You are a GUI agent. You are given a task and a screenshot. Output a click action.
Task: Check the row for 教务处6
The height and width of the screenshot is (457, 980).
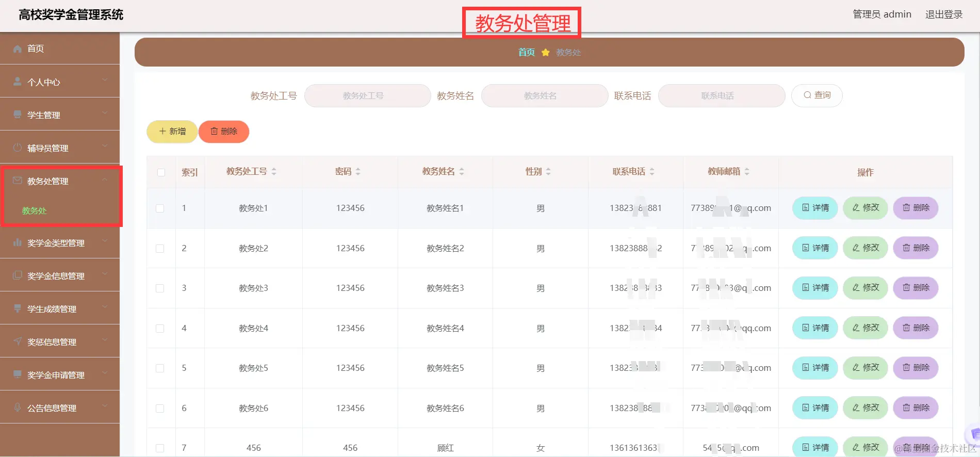[x=160, y=409]
